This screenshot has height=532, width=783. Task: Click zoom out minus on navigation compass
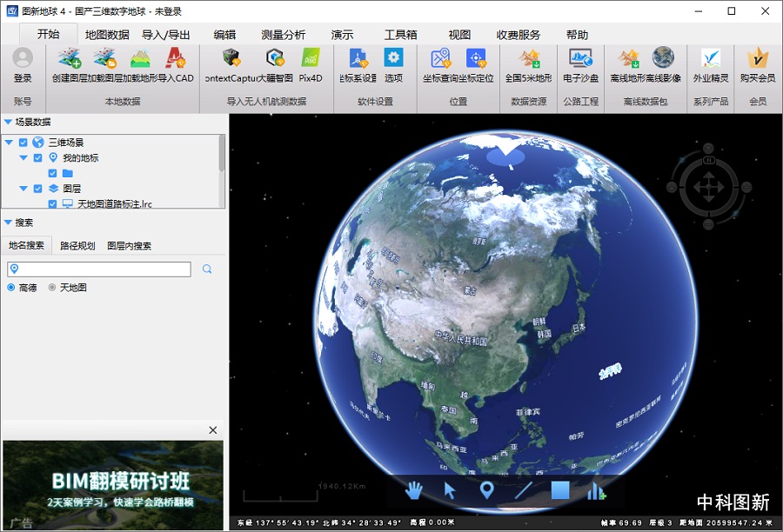(708, 225)
